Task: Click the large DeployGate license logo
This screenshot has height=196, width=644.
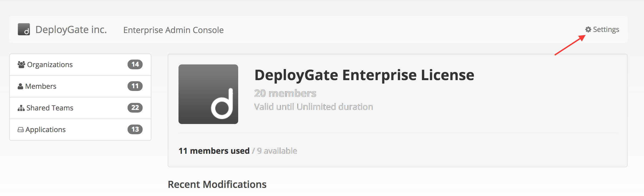Action: click(208, 94)
